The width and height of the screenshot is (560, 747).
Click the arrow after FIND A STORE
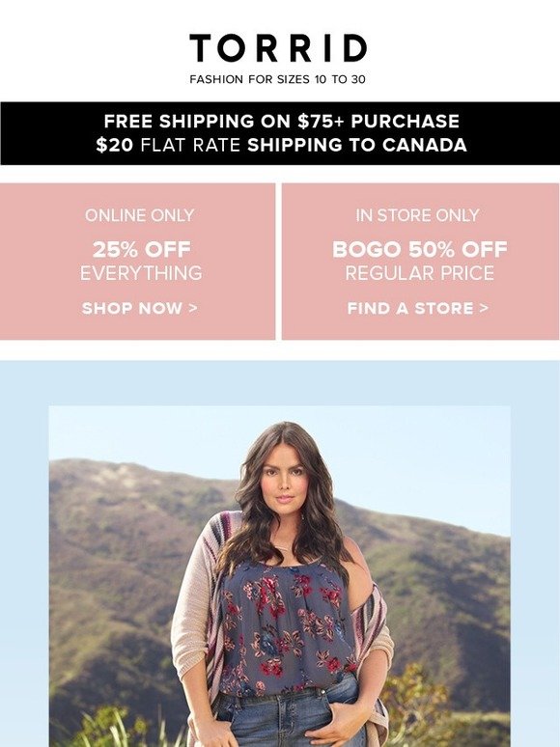(x=485, y=308)
